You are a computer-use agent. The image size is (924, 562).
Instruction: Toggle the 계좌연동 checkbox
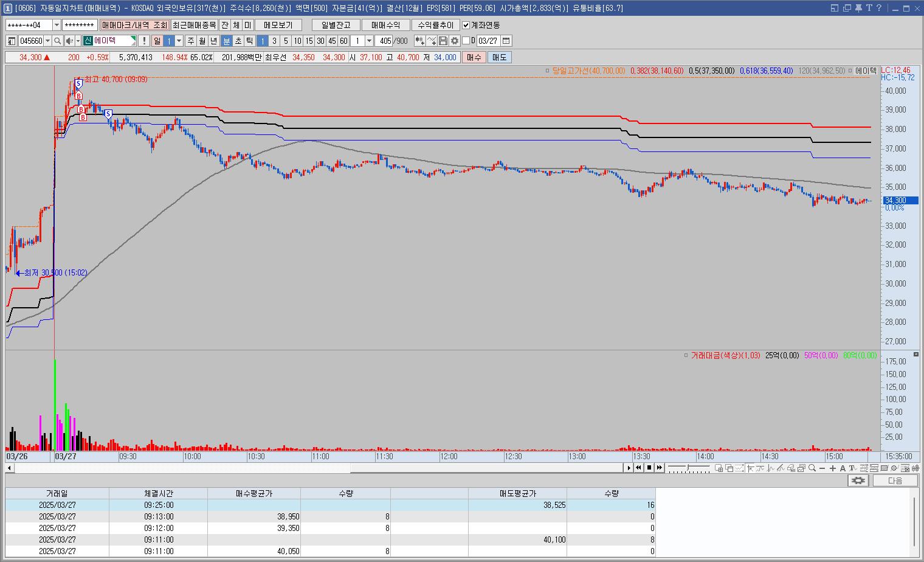(466, 25)
